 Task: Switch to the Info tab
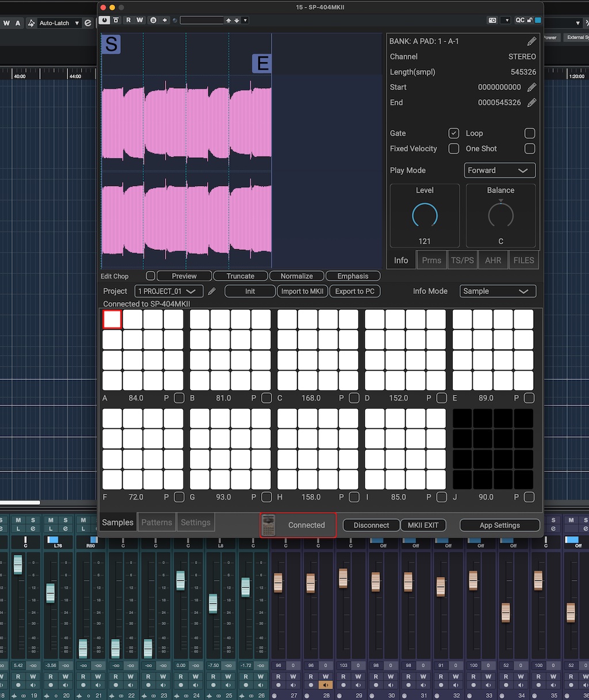pos(401,260)
